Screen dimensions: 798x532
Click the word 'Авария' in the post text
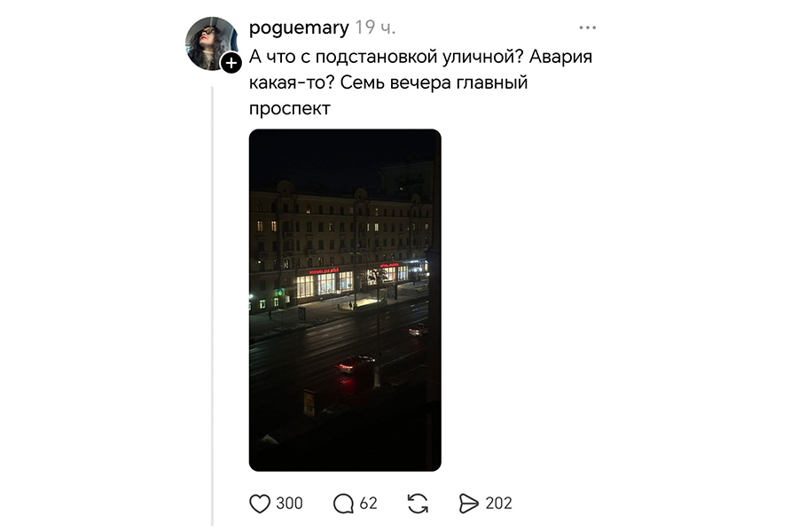tap(560, 57)
